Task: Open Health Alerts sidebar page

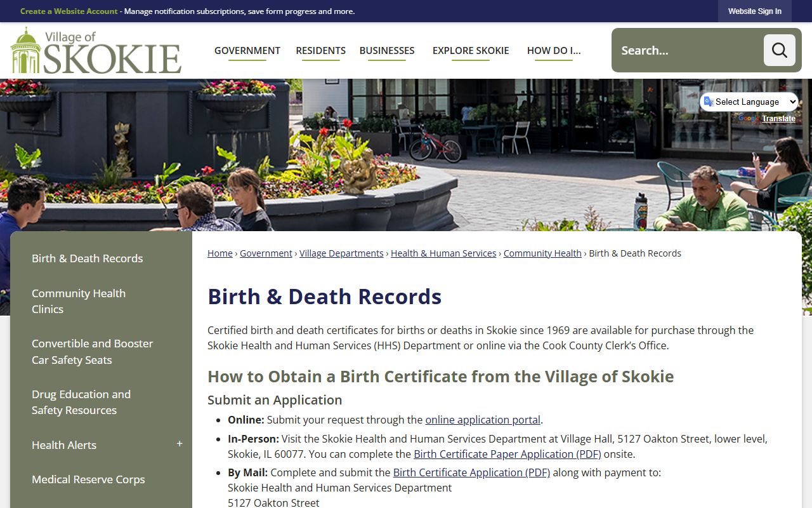Action: (x=64, y=445)
